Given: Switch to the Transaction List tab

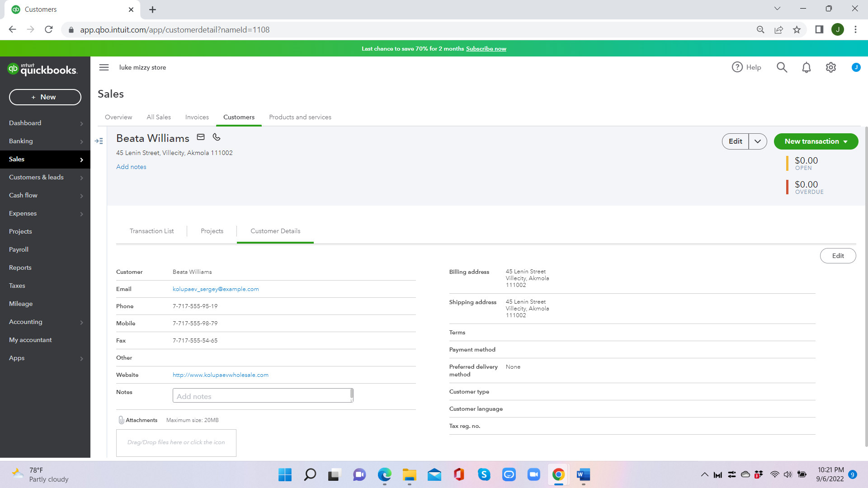Looking at the screenshot, I should [x=151, y=231].
